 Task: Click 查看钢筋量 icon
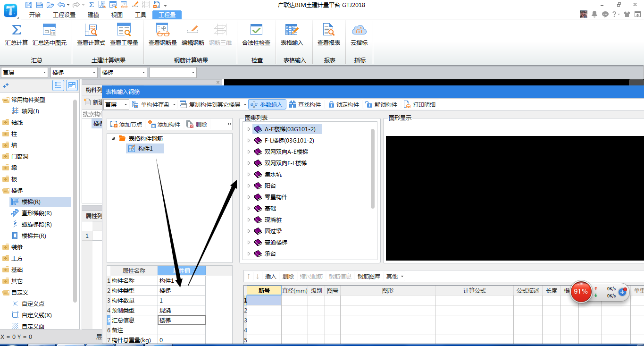click(163, 31)
